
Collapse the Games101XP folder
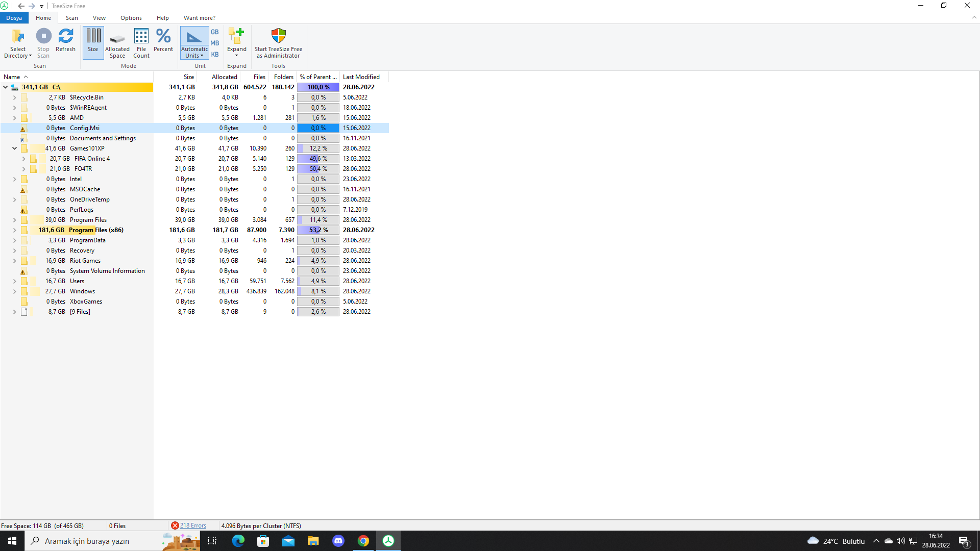(x=14, y=148)
